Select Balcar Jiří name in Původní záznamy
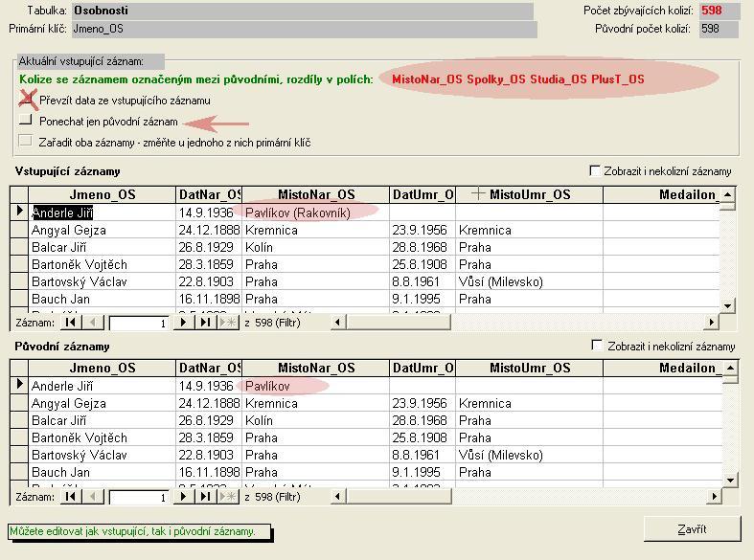 [59, 421]
